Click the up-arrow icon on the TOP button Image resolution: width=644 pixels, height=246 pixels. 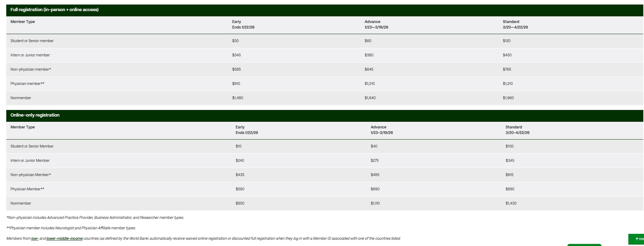tap(637, 239)
